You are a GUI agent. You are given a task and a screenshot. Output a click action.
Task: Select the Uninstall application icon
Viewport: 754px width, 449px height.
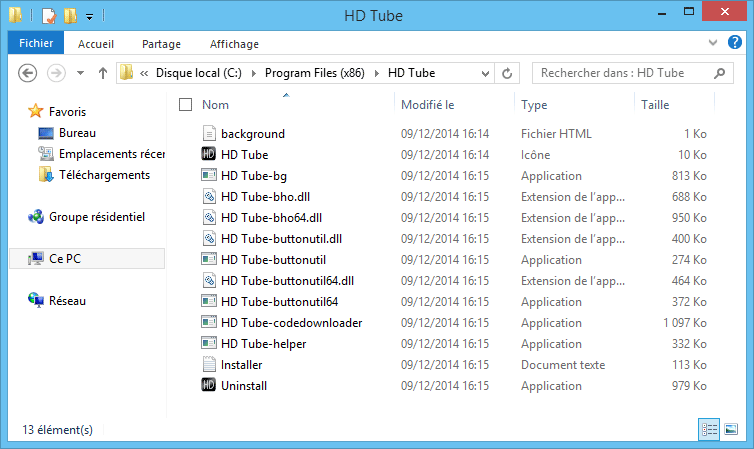(x=209, y=386)
